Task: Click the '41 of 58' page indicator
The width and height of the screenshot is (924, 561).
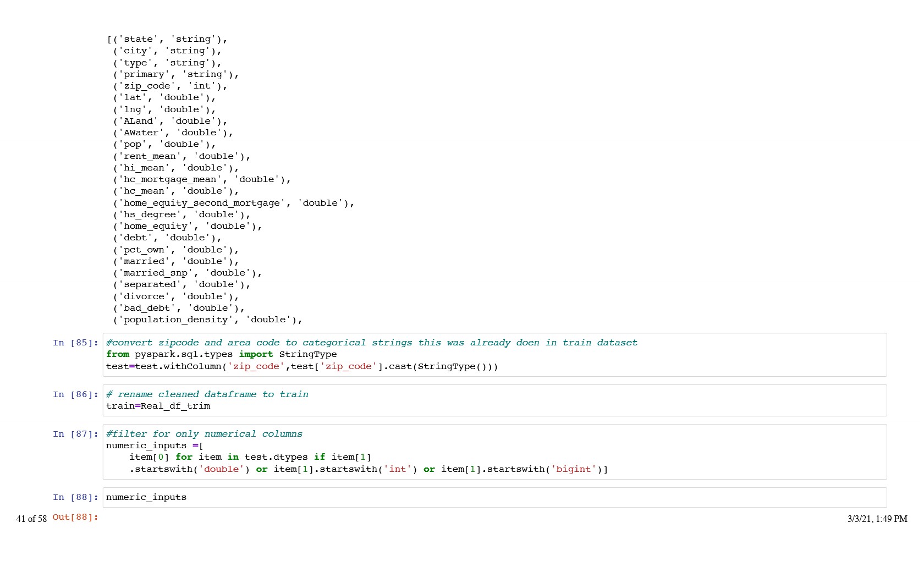Action: [x=31, y=519]
